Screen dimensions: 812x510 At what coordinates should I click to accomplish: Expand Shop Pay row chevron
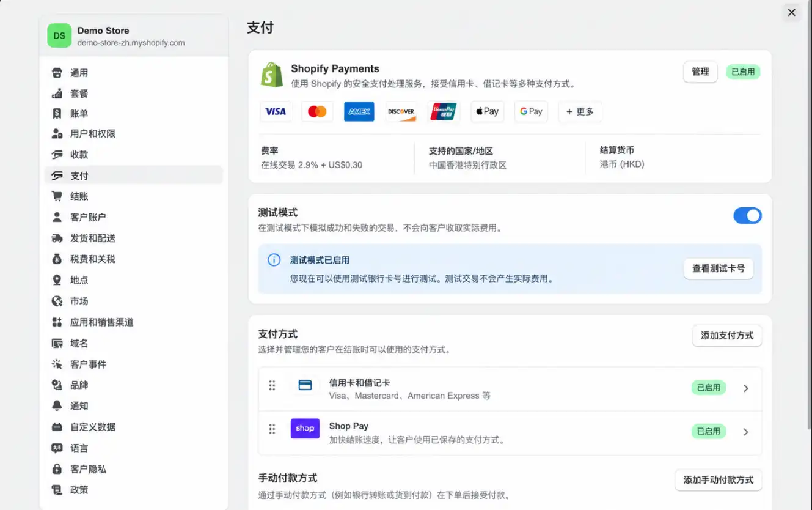click(x=745, y=432)
